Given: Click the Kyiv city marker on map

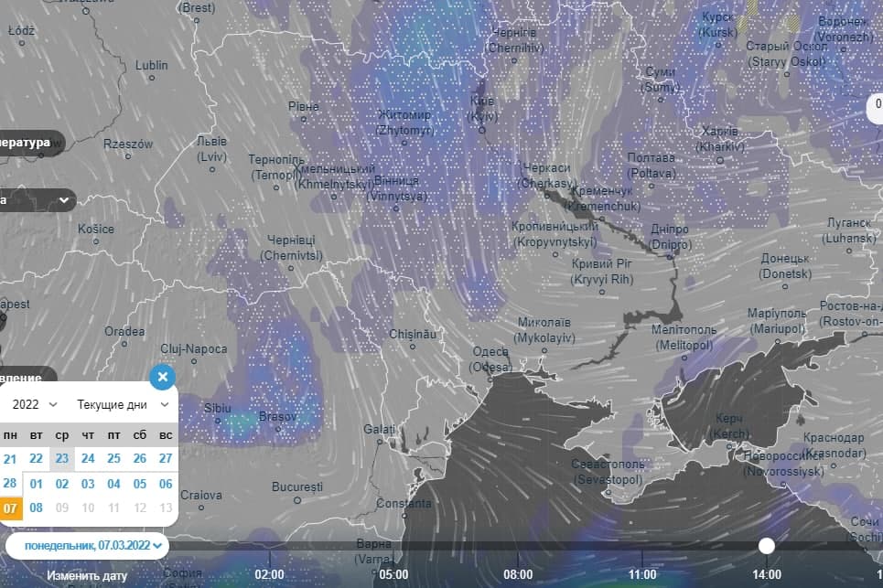Looking at the screenshot, I should pos(481,130).
